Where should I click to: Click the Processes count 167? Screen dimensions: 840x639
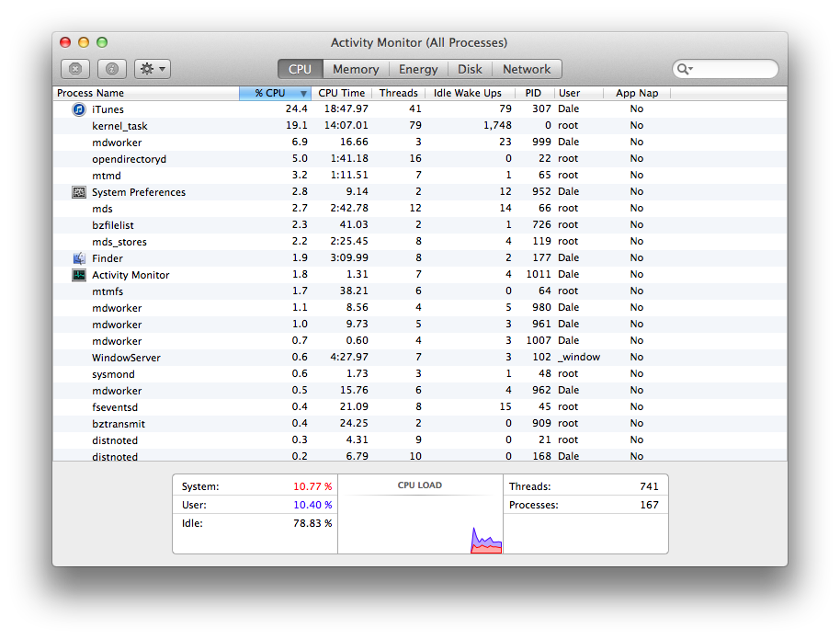[649, 505]
